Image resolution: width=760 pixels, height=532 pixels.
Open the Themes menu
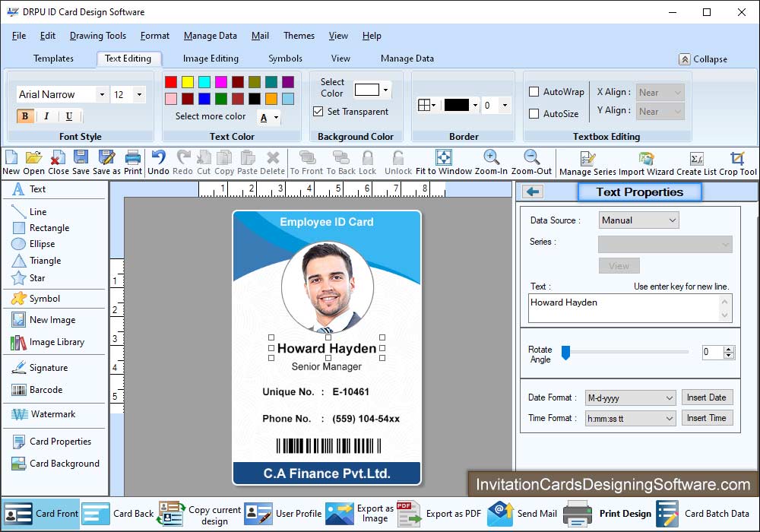[299, 36]
